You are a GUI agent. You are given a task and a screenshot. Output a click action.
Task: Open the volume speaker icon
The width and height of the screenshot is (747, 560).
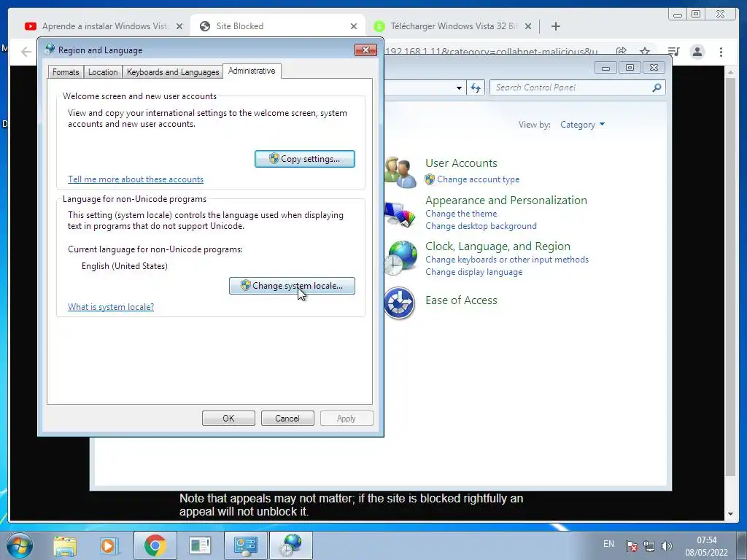[x=667, y=546]
